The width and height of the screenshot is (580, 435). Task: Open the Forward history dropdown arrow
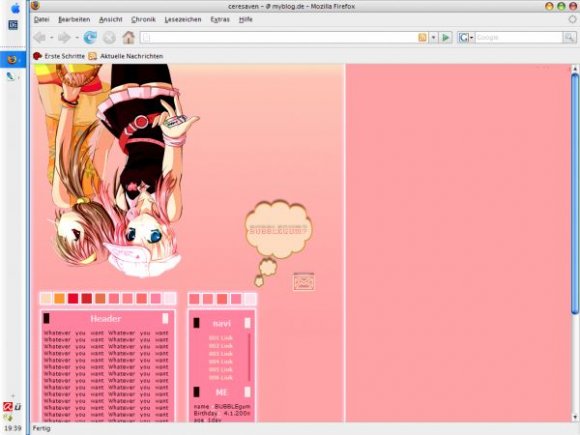(77, 38)
